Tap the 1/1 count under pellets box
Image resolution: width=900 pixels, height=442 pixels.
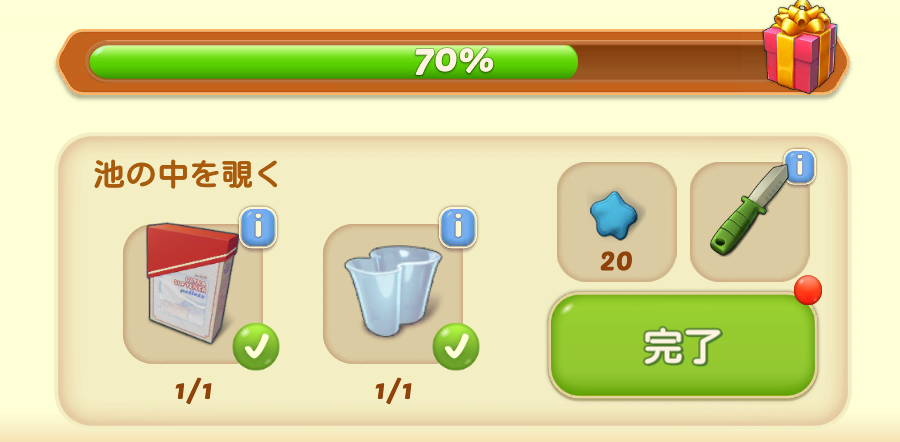[x=193, y=392]
